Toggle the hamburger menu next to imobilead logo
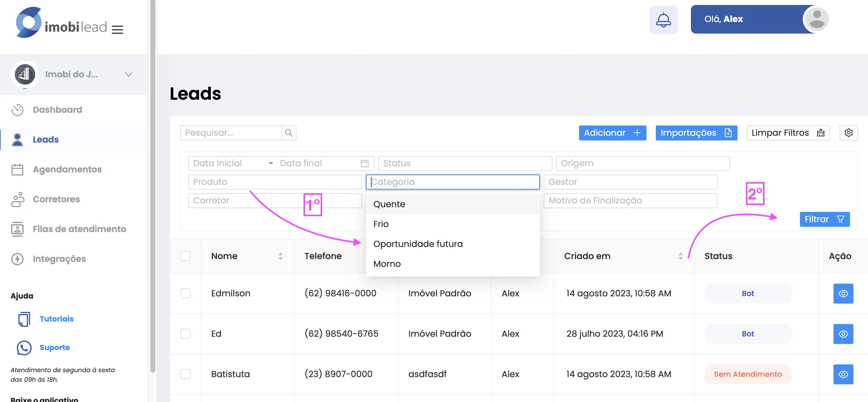868x402 pixels. [x=117, y=30]
